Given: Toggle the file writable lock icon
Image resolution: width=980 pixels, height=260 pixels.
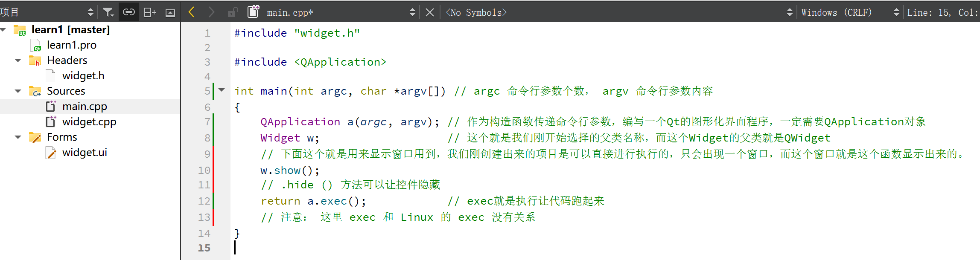Looking at the screenshot, I should [232, 12].
